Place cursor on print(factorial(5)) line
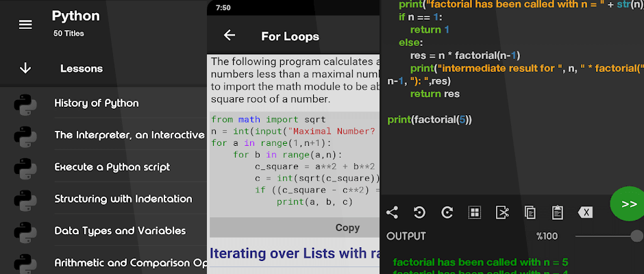644x274 pixels. pyautogui.click(x=430, y=120)
